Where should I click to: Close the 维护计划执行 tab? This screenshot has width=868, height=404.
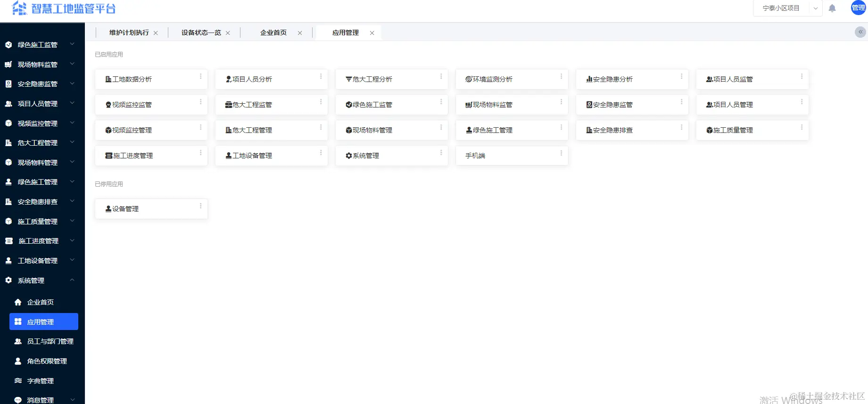pyautogui.click(x=156, y=33)
